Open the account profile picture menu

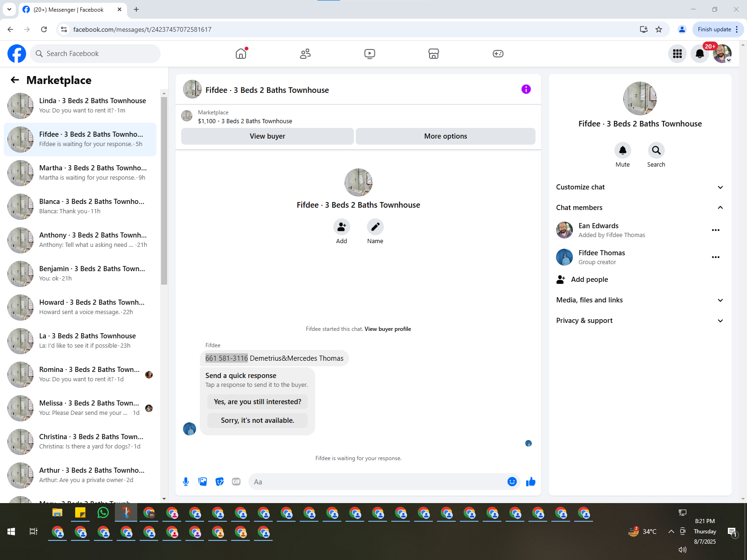point(722,54)
